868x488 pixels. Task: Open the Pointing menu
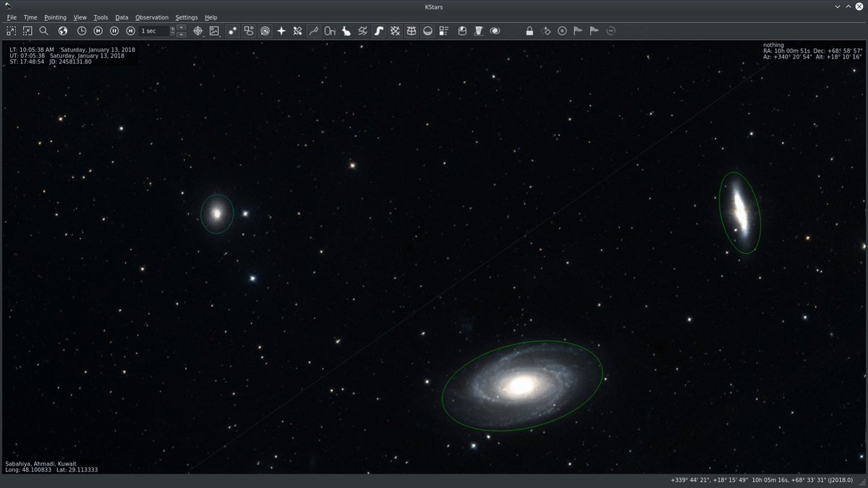(55, 17)
